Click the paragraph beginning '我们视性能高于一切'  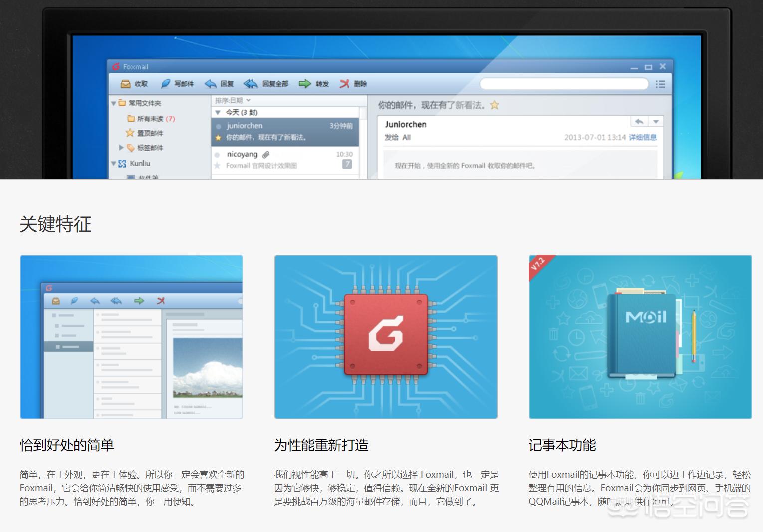tap(386, 488)
